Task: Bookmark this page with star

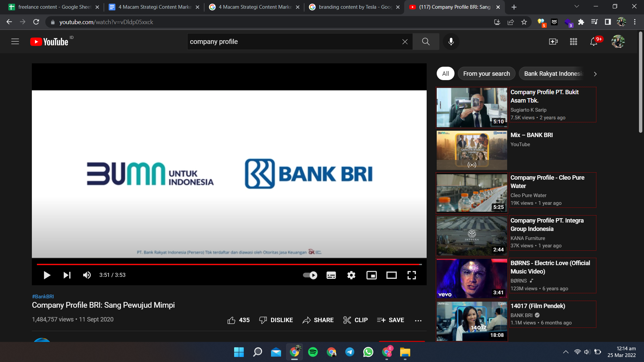Action: point(524,22)
